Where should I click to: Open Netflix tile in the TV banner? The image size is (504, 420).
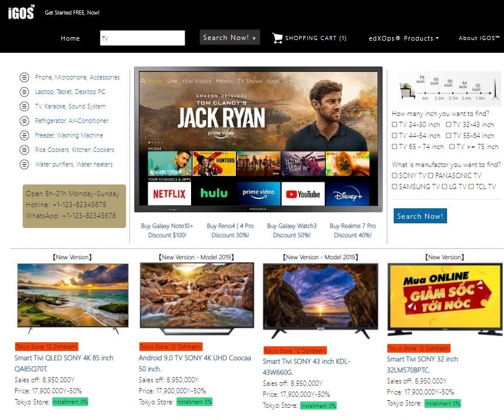tap(170, 194)
